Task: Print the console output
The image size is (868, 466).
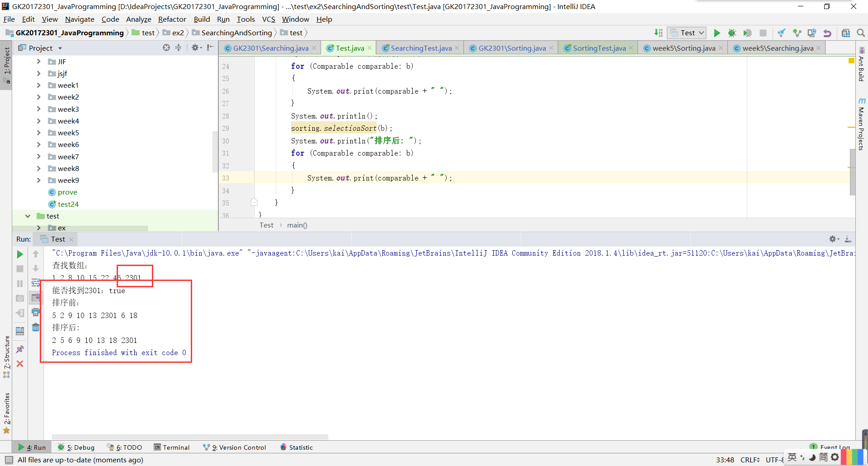Action: click(x=36, y=313)
